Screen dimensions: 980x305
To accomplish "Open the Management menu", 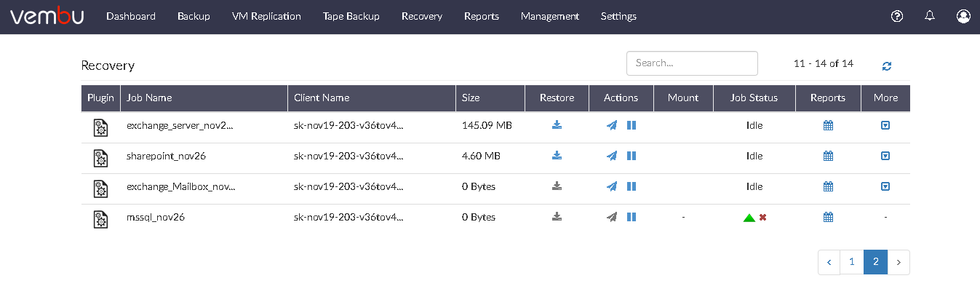I will 550,16.
